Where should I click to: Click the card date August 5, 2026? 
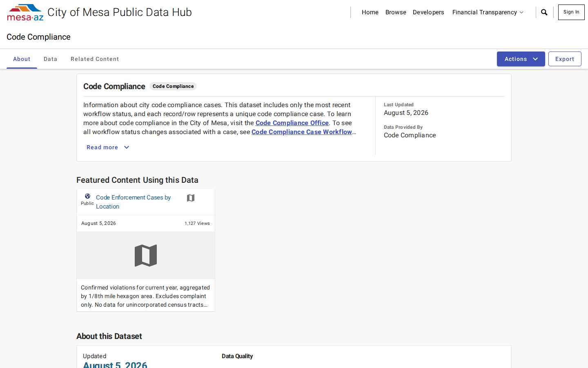pos(98,223)
